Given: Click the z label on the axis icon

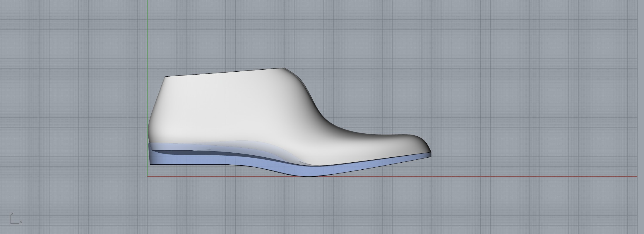Looking at the screenshot, I should click(x=12, y=214).
